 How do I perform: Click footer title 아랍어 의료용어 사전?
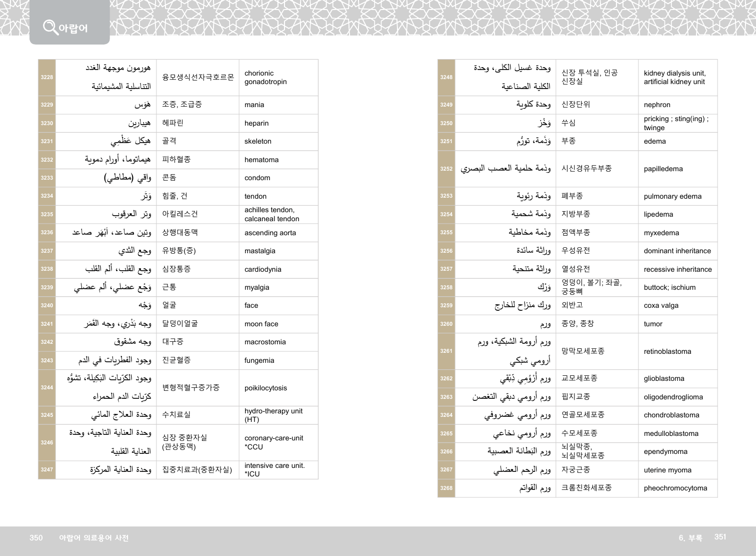click(93, 538)
